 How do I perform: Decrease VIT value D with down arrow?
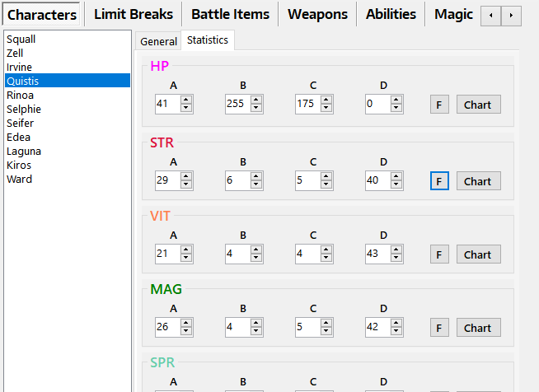[396, 258]
